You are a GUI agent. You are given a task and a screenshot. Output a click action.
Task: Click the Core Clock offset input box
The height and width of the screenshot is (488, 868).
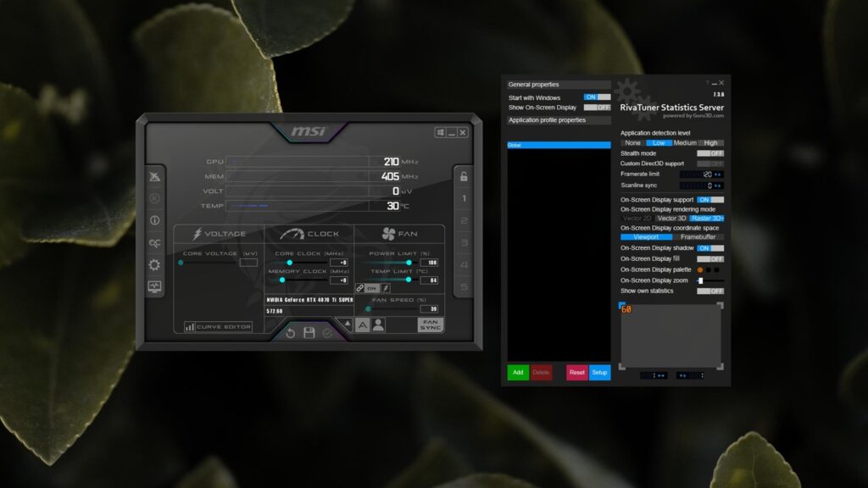[339, 263]
